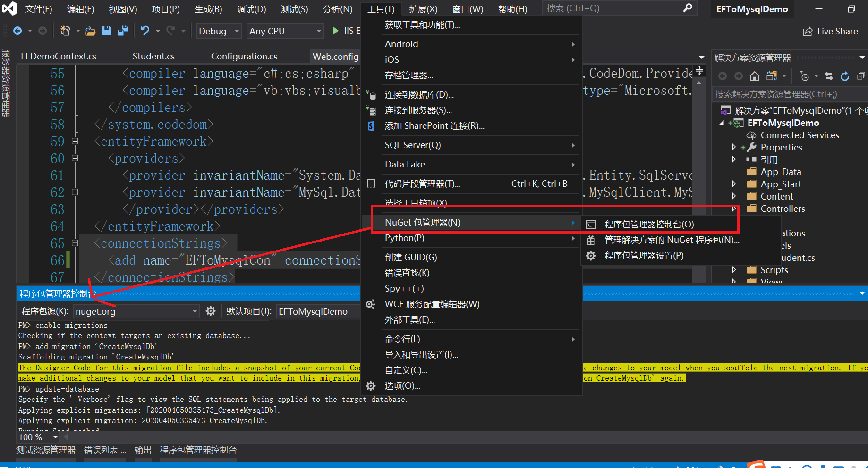This screenshot has height=468, width=868.
Task: Switch to the Output bottom tab
Action: (143, 450)
